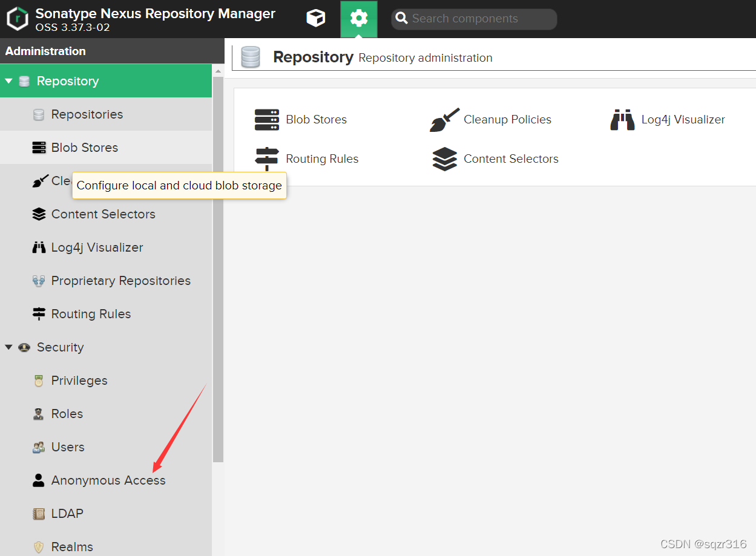Select Repository header in sidebar

106,81
